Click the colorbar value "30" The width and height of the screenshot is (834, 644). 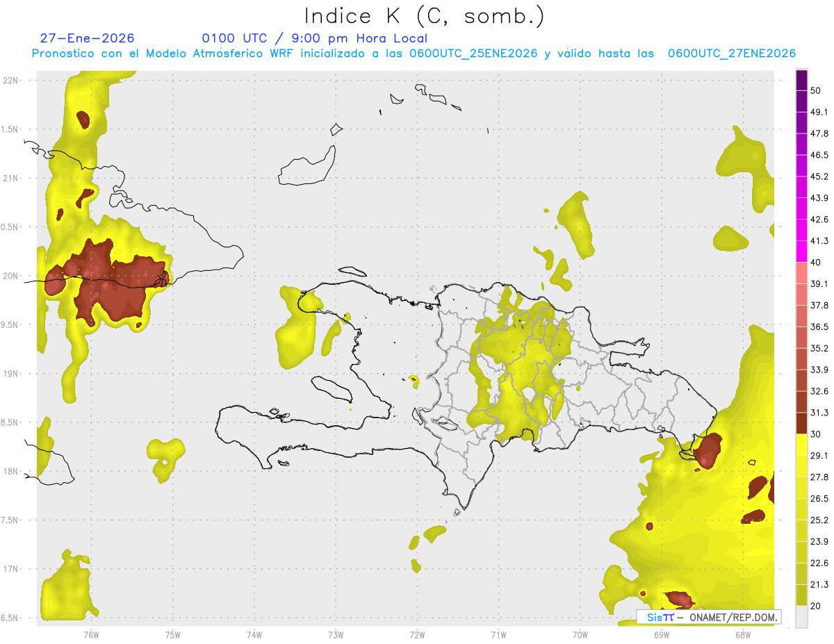816,434
